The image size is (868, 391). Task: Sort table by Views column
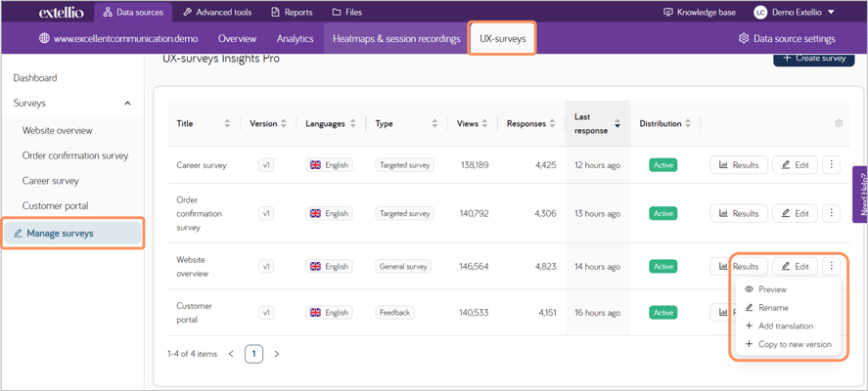click(485, 124)
